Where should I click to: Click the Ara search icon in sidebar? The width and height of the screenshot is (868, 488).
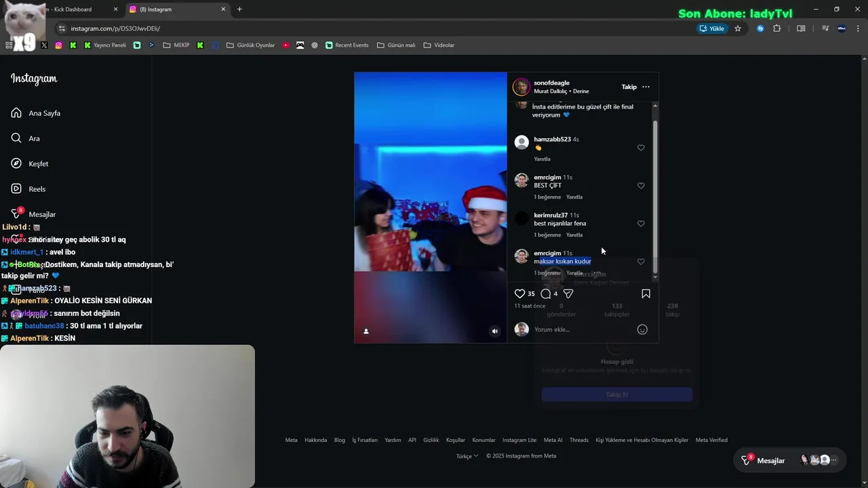[16, 138]
